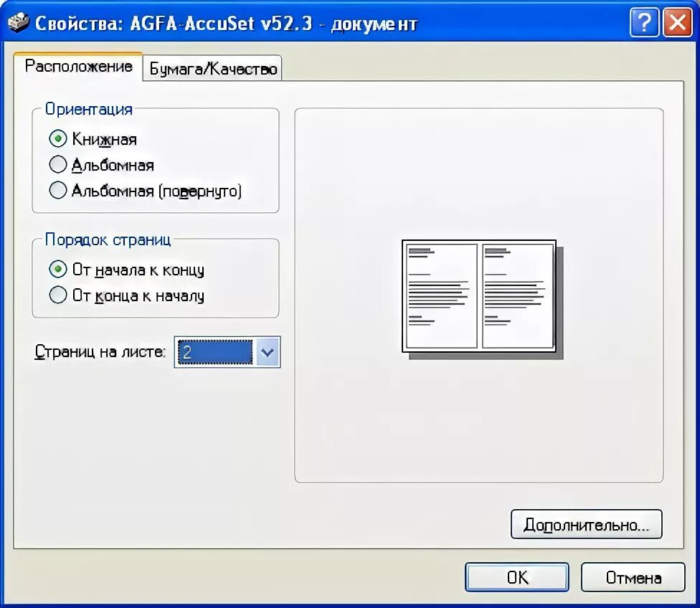Switch to the Бумага/Качество tab
The height and width of the screenshot is (608, 700).
(x=213, y=69)
